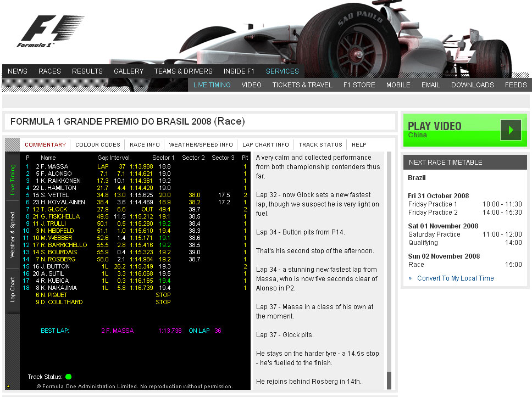
Task: Switch to the COMMENTARY tab
Action: point(46,145)
